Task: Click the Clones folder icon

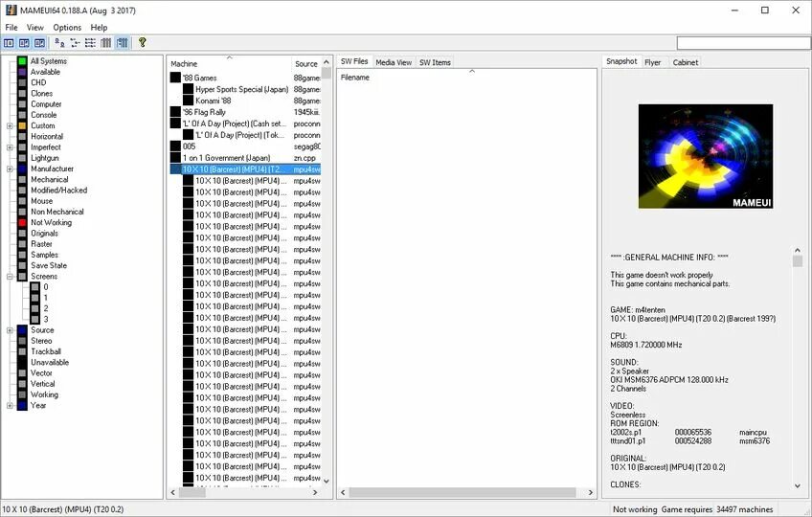Action: coord(22,94)
